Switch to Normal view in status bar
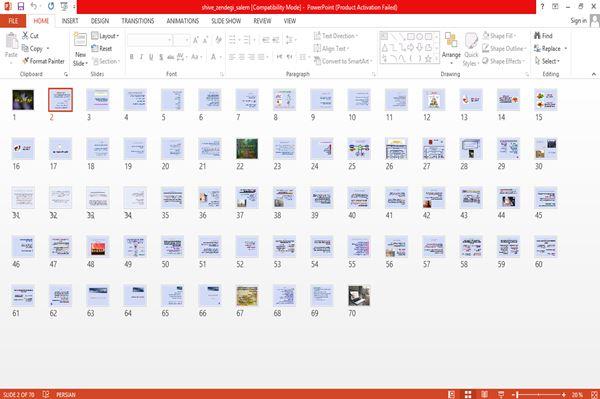The height and width of the screenshot is (399, 600). click(452, 394)
